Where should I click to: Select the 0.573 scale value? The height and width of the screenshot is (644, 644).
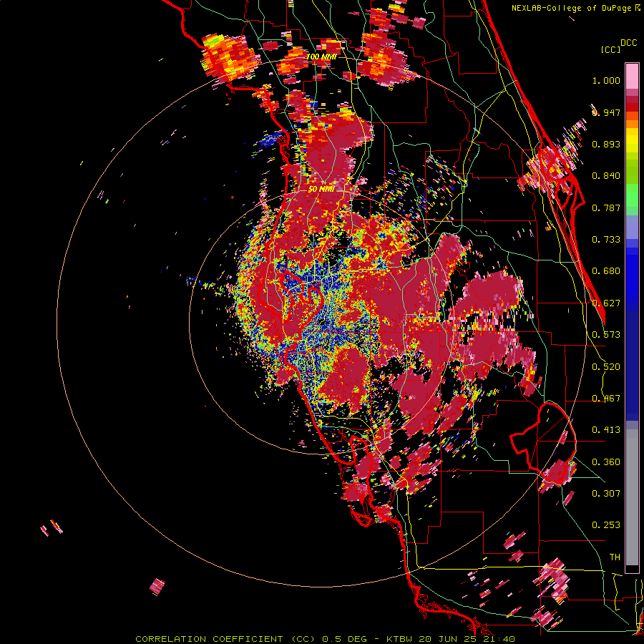pyautogui.click(x=606, y=335)
